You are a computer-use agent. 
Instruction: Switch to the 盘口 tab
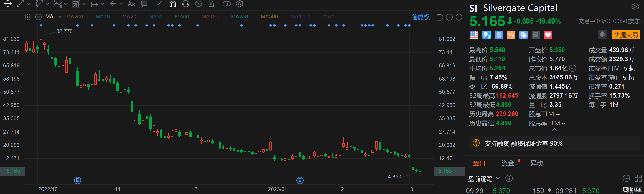click(479, 163)
